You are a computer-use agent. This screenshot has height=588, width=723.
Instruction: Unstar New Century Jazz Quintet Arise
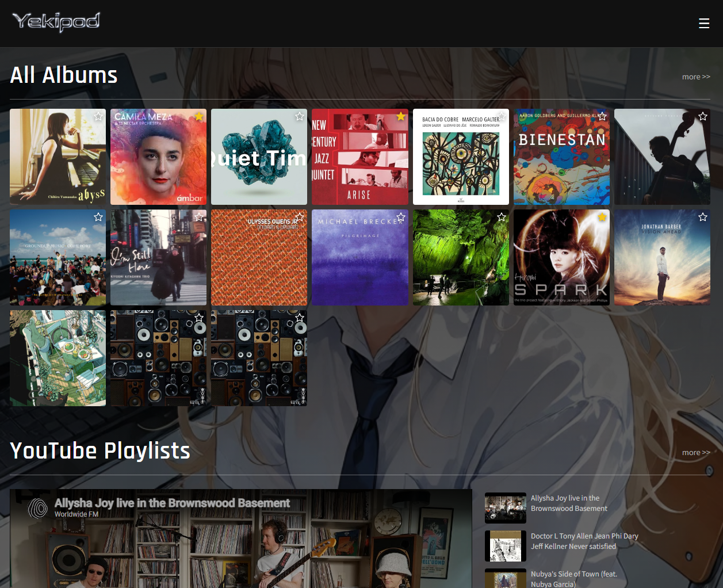pyautogui.click(x=401, y=117)
